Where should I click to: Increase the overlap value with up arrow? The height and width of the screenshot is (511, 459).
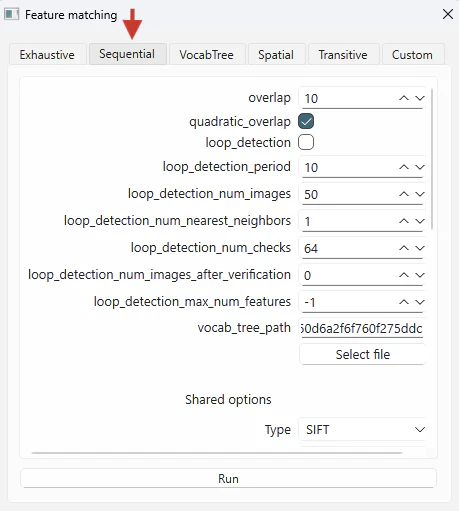point(404,98)
